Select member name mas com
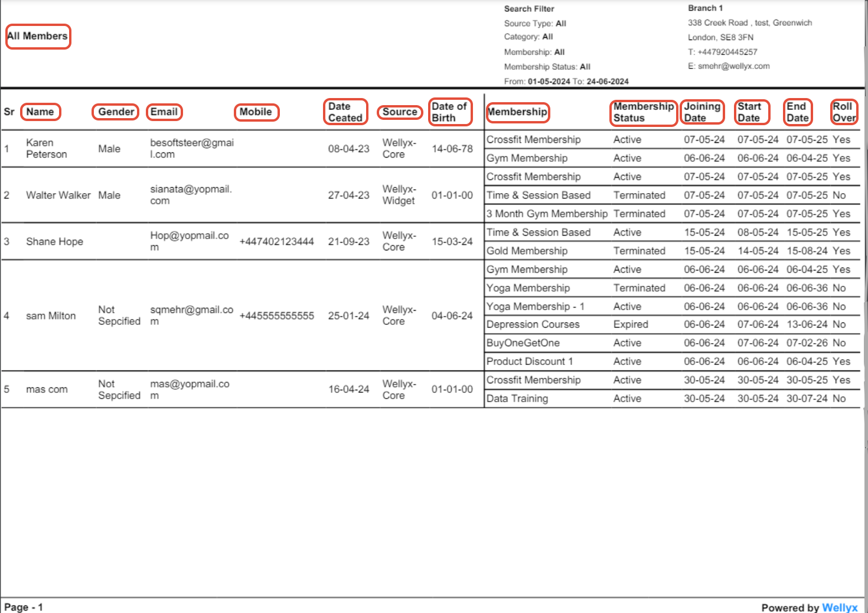The width and height of the screenshot is (868, 613). 47,390
